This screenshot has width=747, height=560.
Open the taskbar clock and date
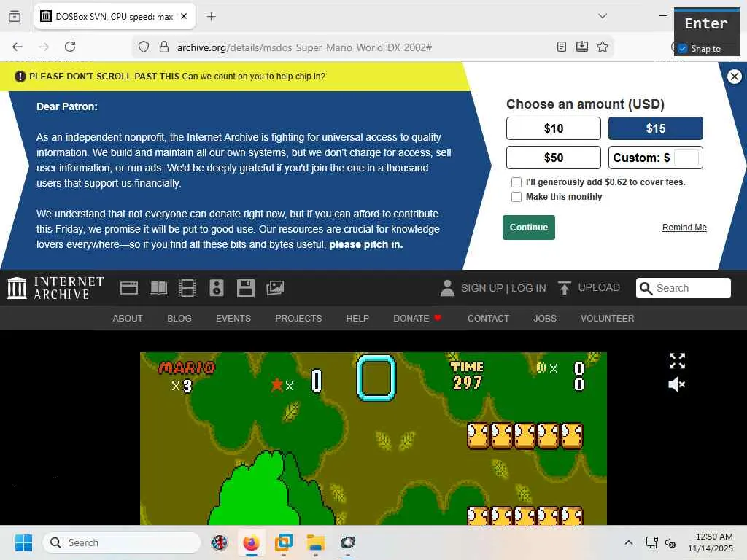[711, 542]
